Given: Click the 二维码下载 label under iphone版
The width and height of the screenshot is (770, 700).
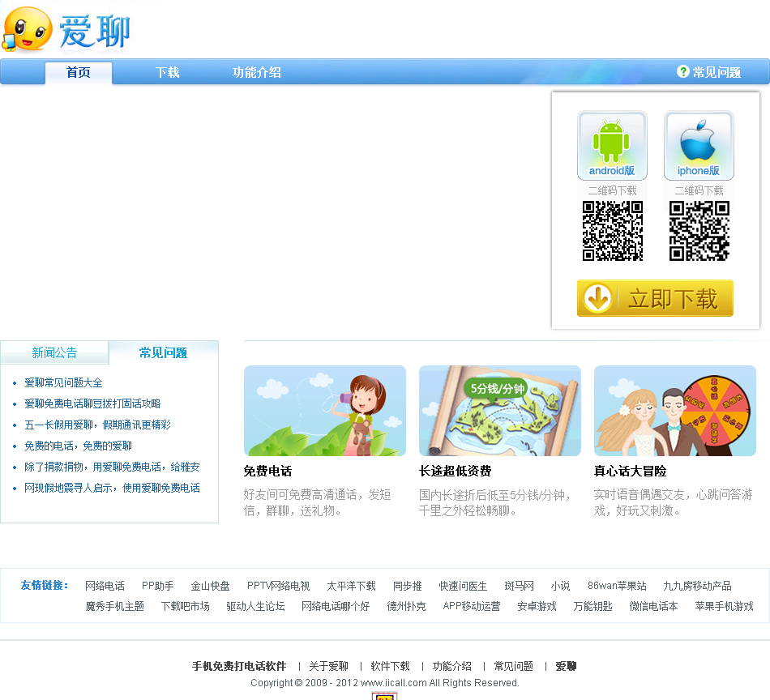Looking at the screenshot, I should [x=699, y=190].
